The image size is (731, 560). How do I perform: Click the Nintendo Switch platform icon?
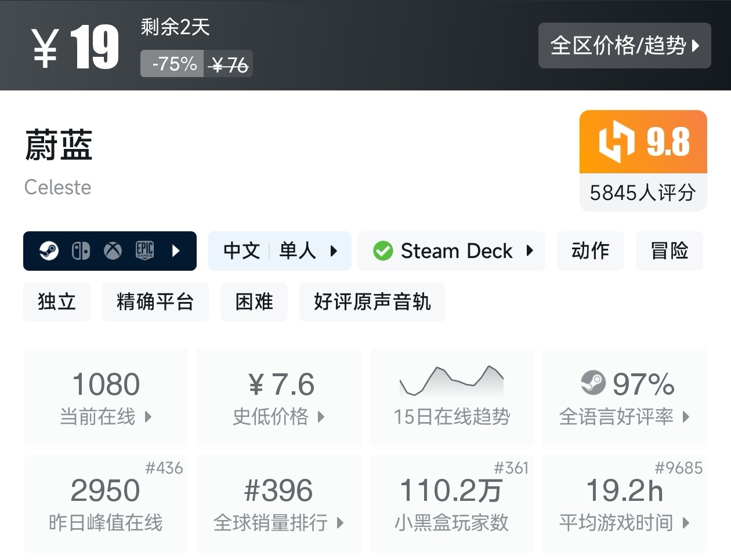click(x=81, y=251)
